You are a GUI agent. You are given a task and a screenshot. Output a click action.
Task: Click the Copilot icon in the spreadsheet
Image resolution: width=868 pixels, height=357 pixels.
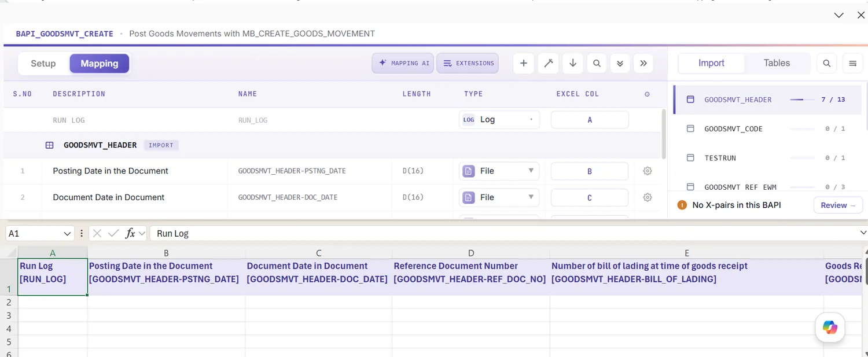coord(830,327)
